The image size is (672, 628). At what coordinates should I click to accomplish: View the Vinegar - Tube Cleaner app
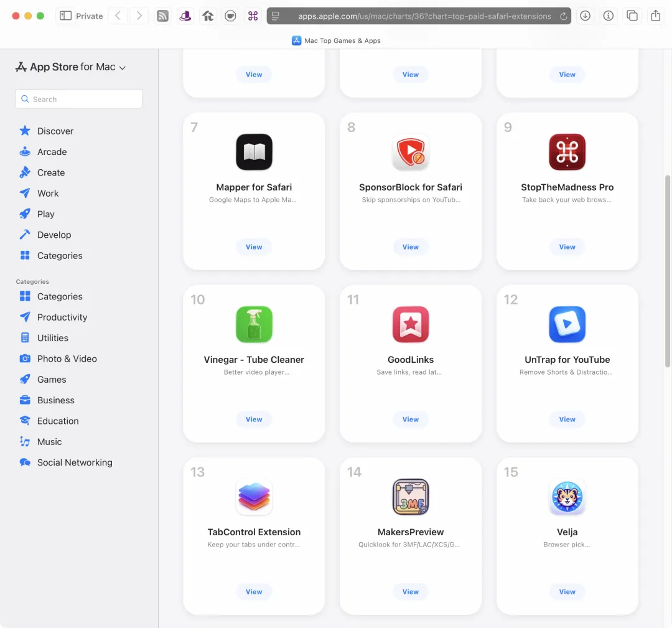point(254,419)
